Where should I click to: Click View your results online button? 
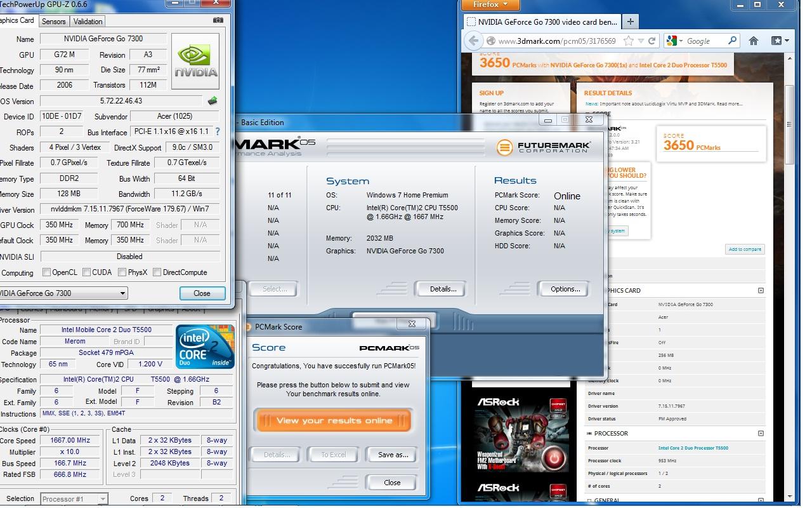click(x=334, y=420)
